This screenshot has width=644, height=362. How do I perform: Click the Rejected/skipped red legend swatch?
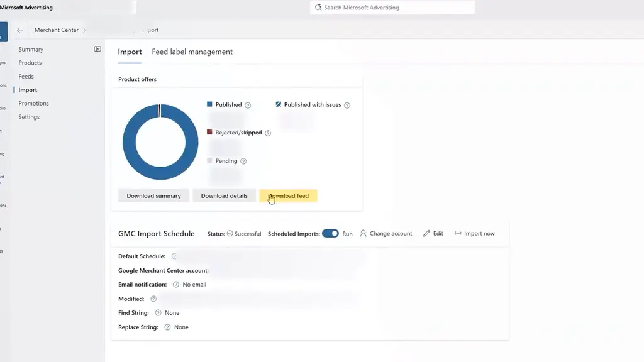coord(209,132)
